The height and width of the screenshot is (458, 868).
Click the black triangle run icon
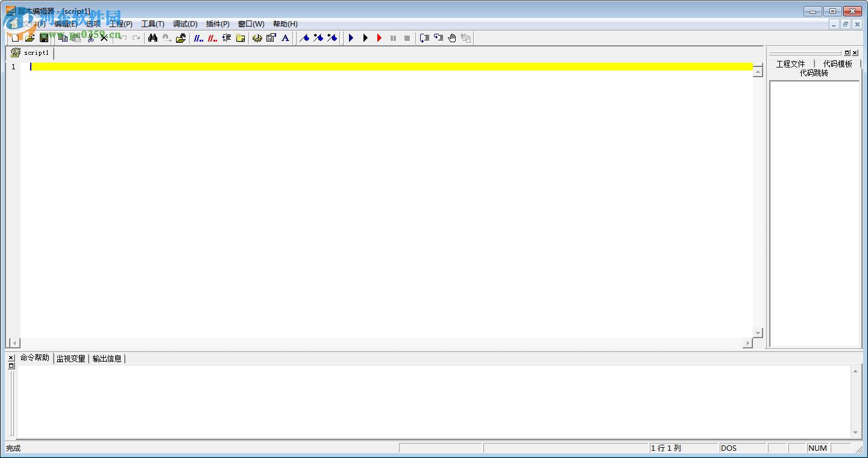365,38
